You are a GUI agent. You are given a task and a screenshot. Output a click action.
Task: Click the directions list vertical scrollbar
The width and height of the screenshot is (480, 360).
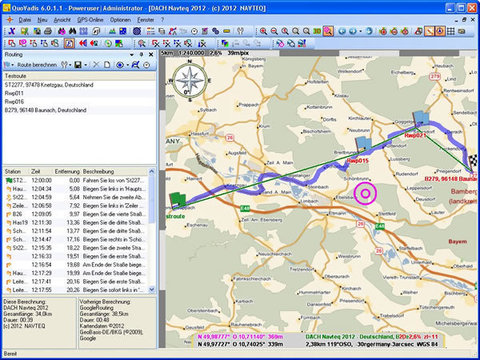(152, 230)
